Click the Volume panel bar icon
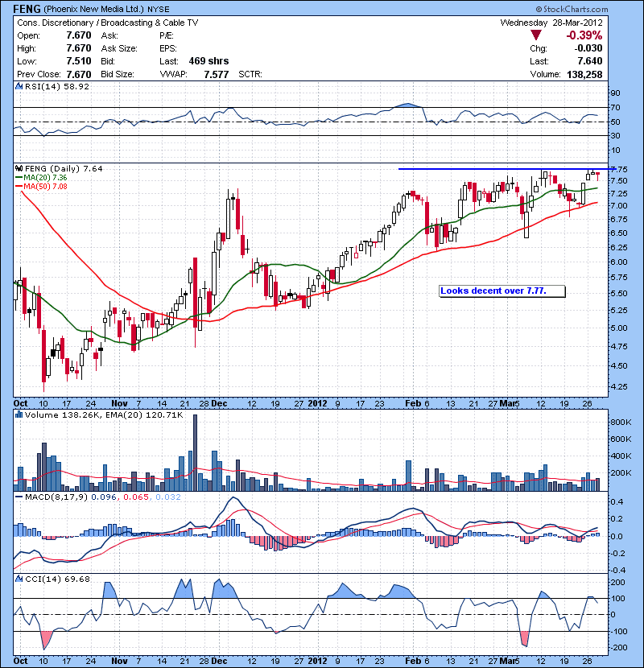The width and height of the screenshot is (644, 668). click(19, 414)
